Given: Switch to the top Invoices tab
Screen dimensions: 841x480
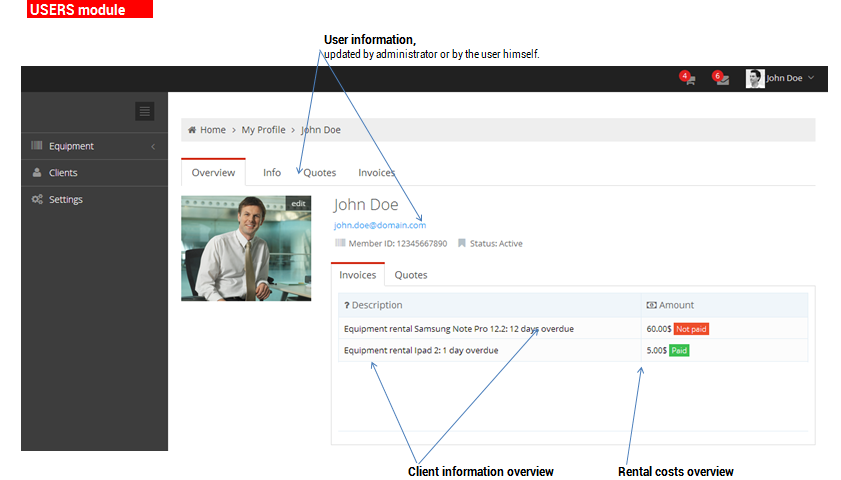Looking at the screenshot, I should point(377,173).
